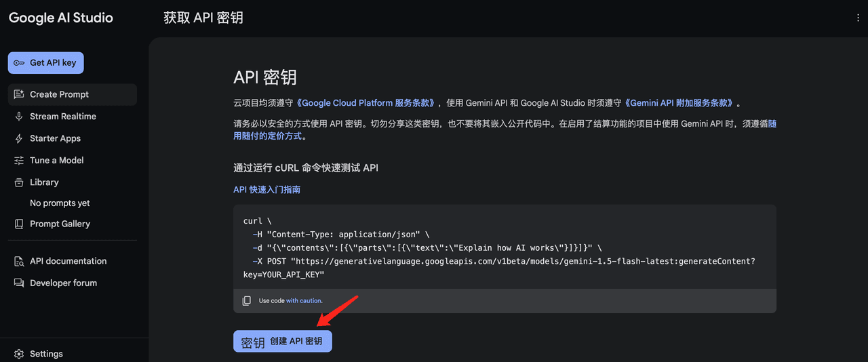Viewport: 868px width, 362px height.
Task: Click the Library icon
Action: tap(19, 182)
